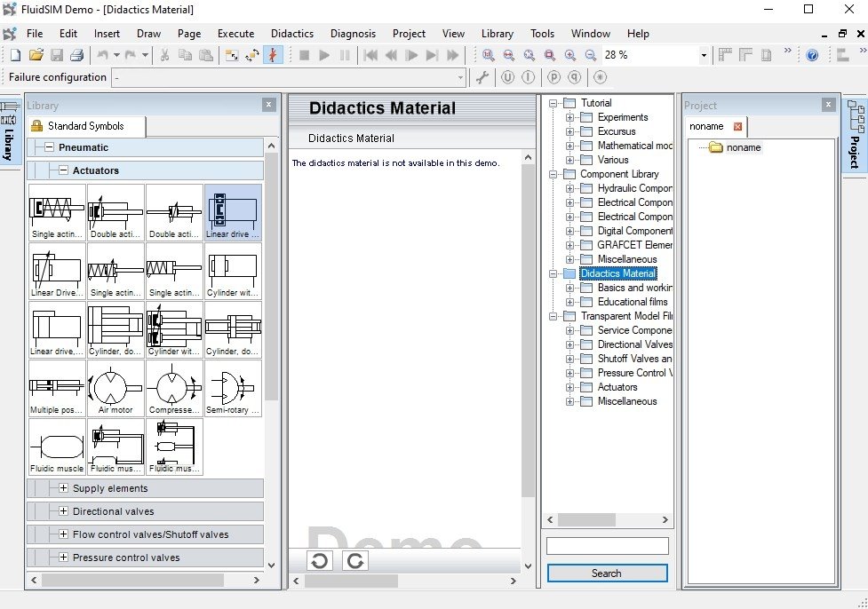The height and width of the screenshot is (609, 868).
Task: Click the help question mark icon
Action: 812,55
